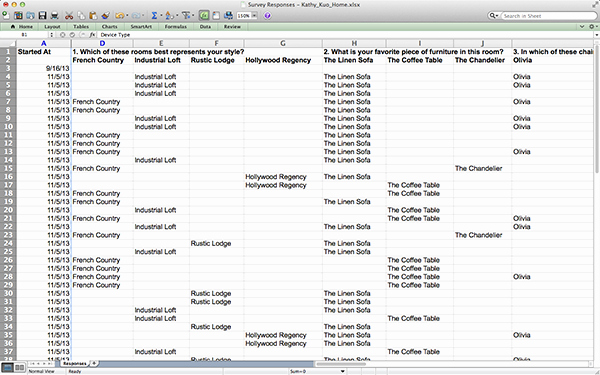This screenshot has height=375, width=600.
Task: Open the Layout ribbon tab
Action: [x=52, y=27]
